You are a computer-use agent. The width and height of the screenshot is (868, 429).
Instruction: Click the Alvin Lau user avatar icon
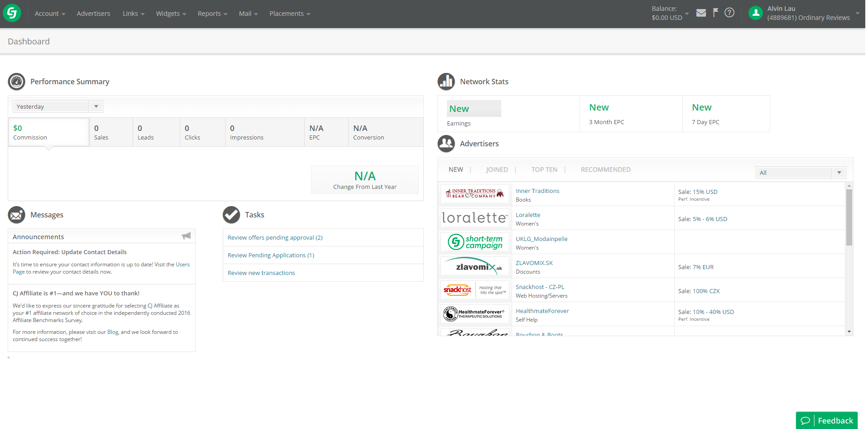[756, 13]
